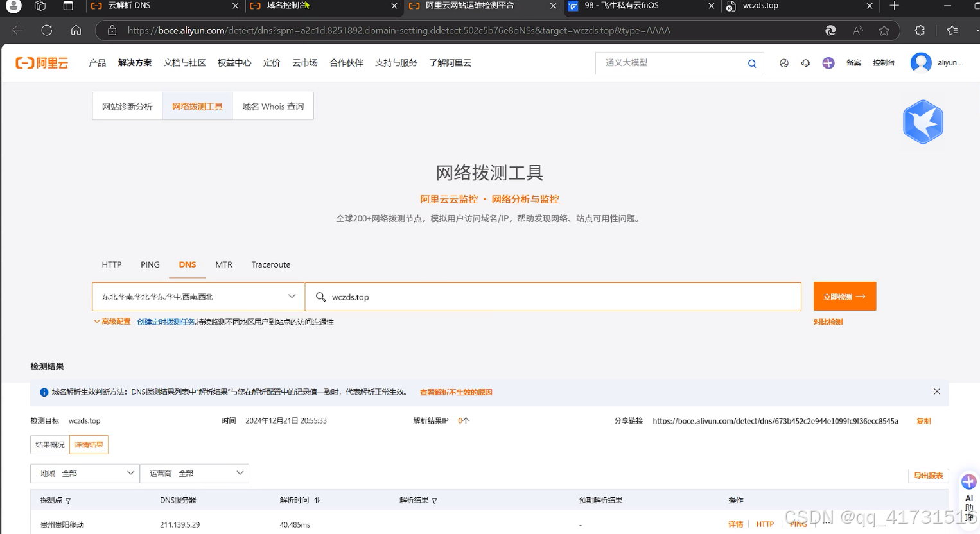Open aliyun user avatar menu
This screenshot has height=534, width=980.
point(921,62)
